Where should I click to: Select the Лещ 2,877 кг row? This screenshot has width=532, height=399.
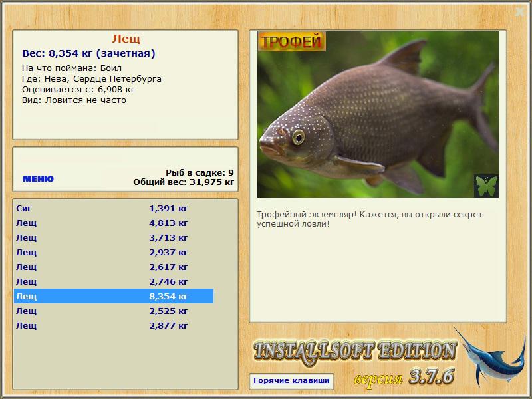click(x=114, y=325)
